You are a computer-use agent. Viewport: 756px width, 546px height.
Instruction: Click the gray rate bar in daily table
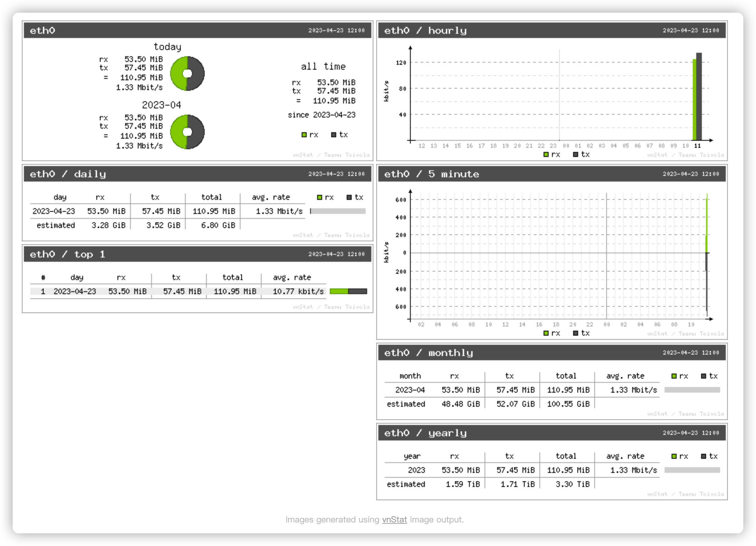tap(338, 211)
